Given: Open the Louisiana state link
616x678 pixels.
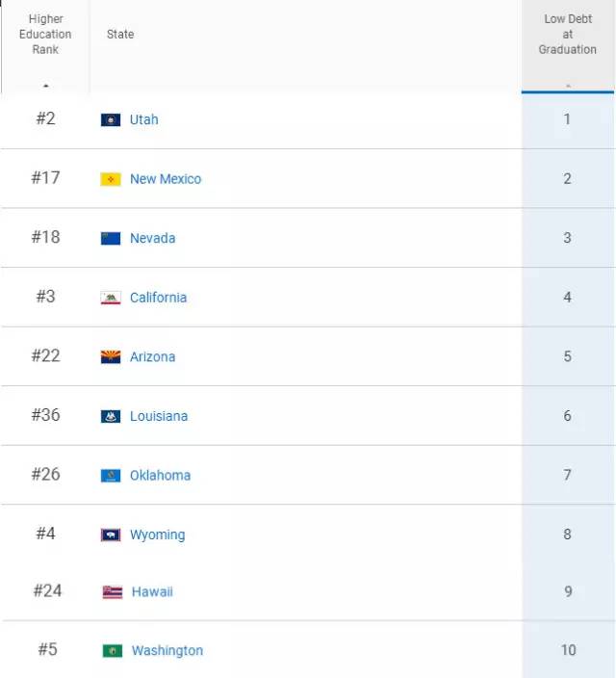Looking at the screenshot, I should (159, 416).
